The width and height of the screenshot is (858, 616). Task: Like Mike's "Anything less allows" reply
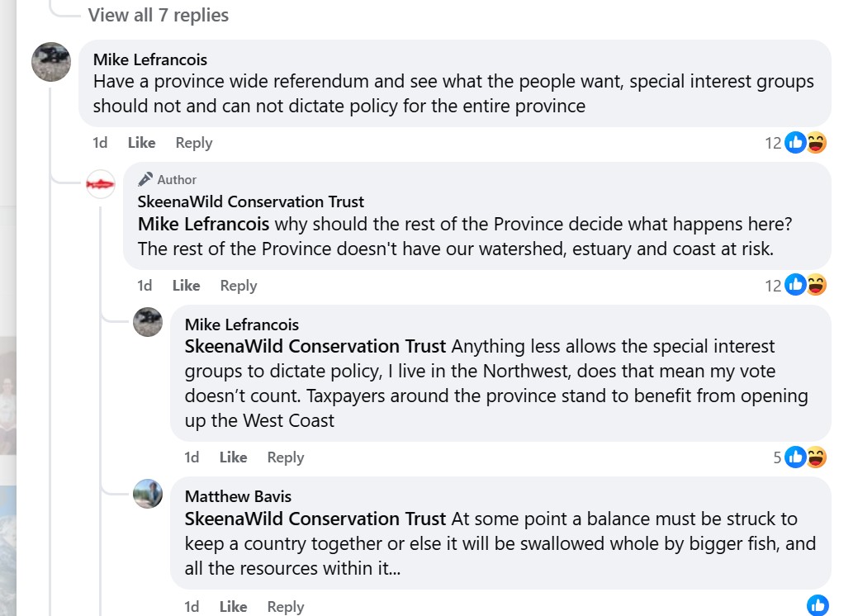(233, 457)
